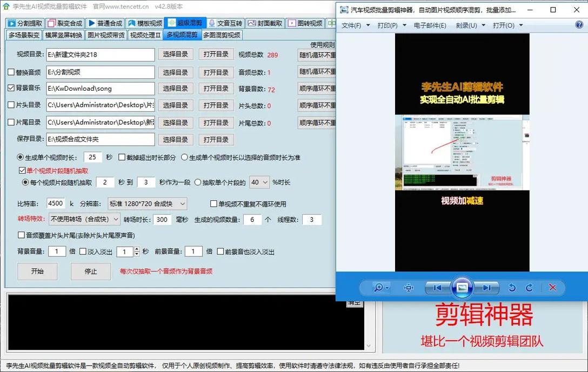Viewport: 588px width, 372px height.
Task: Enable 片尾目录 checkbox
Action: 11,122
